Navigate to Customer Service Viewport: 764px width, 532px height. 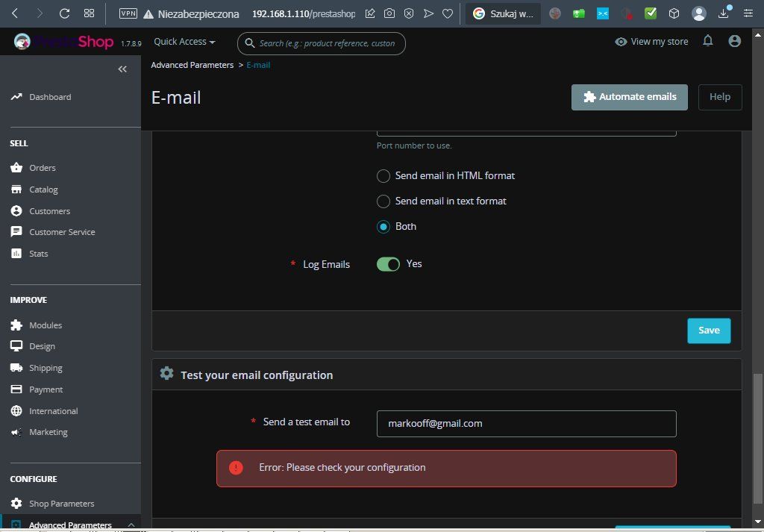pos(62,231)
